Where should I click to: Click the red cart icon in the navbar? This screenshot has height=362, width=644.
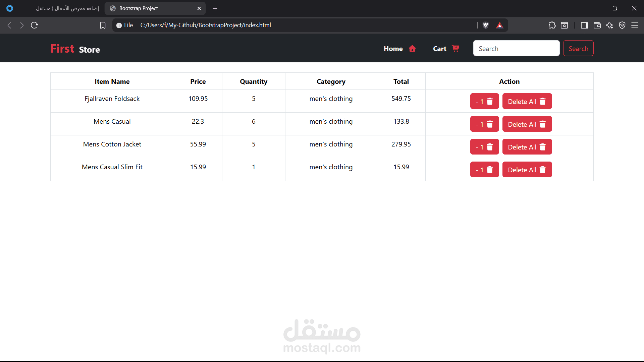tap(455, 48)
